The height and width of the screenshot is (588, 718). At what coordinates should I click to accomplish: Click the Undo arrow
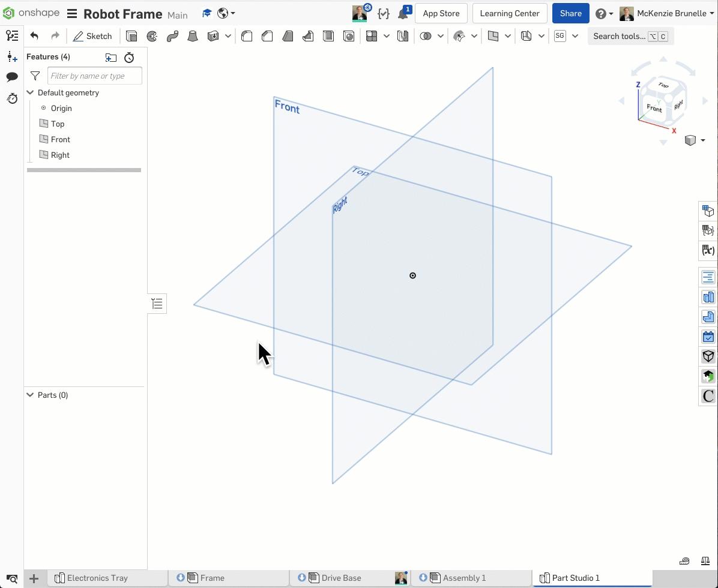tap(34, 37)
